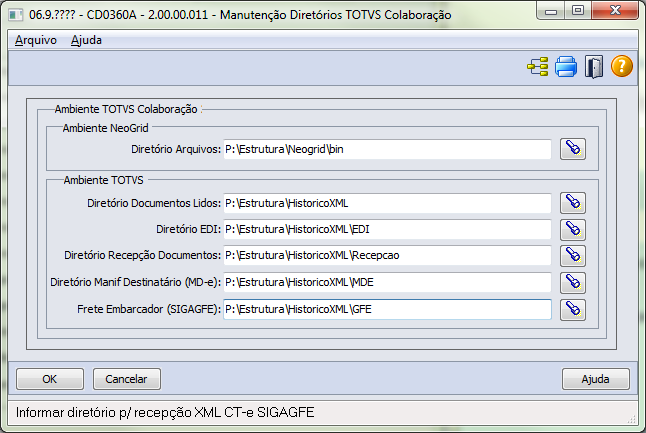The image size is (646, 433).
Task: Click the 'Diretório Manif Destinatário (MD-e):' label
Action: click(136, 282)
